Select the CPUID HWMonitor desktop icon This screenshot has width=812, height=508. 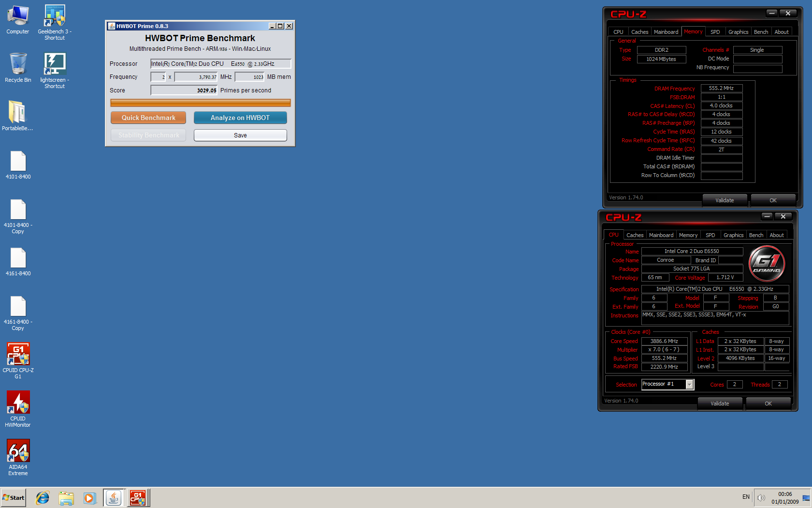18,409
